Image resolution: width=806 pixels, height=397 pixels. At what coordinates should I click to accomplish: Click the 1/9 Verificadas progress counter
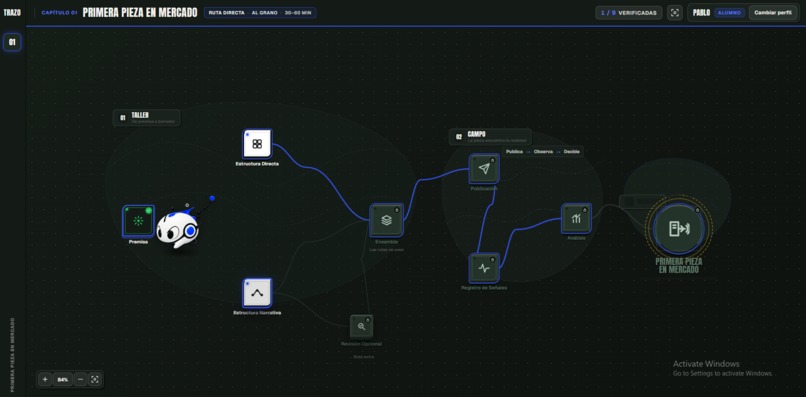[x=629, y=13]
